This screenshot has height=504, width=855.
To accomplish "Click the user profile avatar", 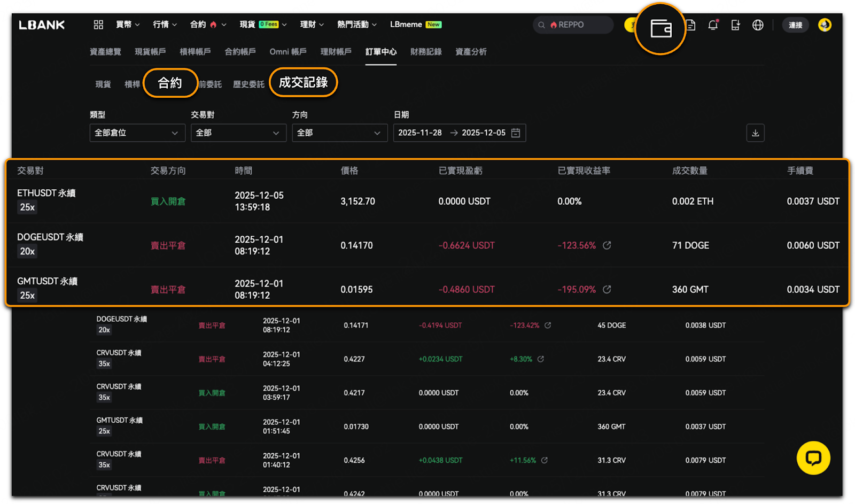I will [825, 25].
